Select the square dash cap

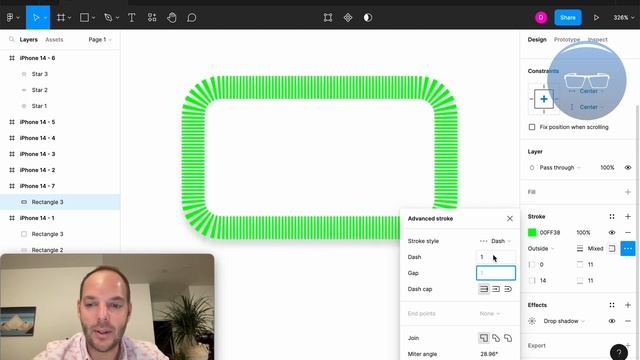[x=496, y=289]
